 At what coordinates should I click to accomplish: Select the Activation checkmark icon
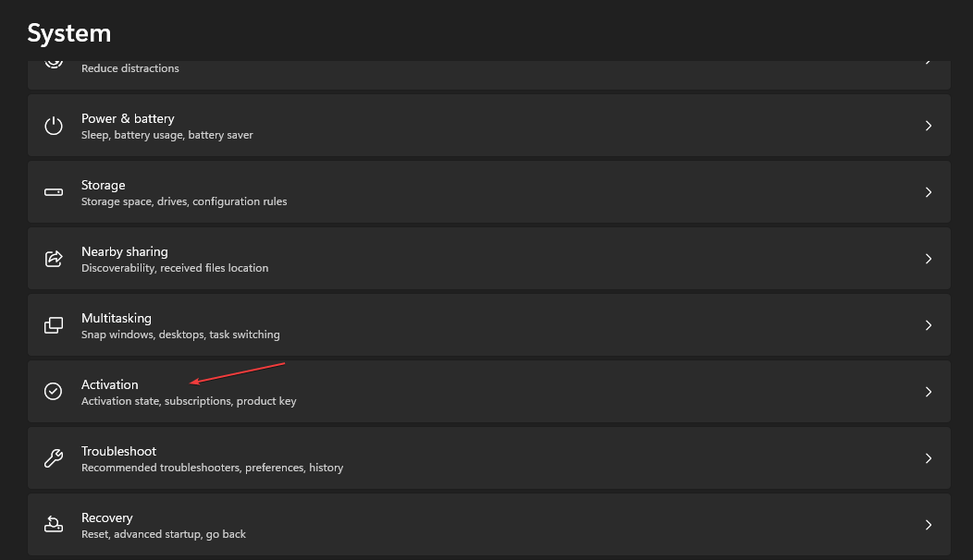coord(53,391)
